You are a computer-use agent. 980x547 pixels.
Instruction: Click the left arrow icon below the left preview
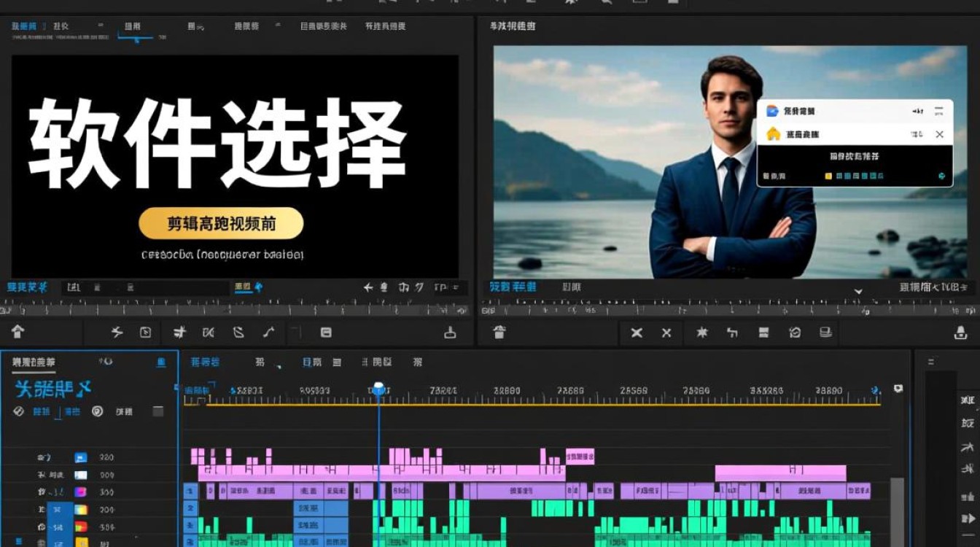[x=369, y=288]
